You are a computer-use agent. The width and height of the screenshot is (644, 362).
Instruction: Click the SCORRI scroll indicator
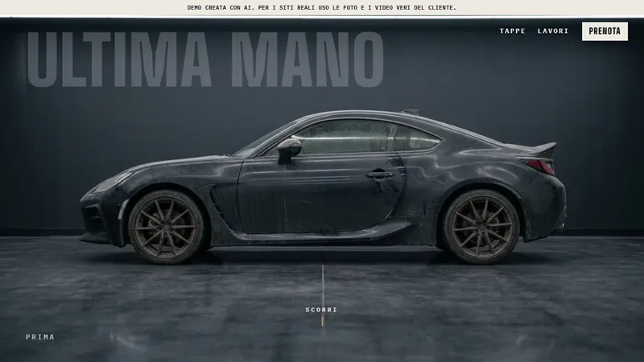click(x=321, y=310)
